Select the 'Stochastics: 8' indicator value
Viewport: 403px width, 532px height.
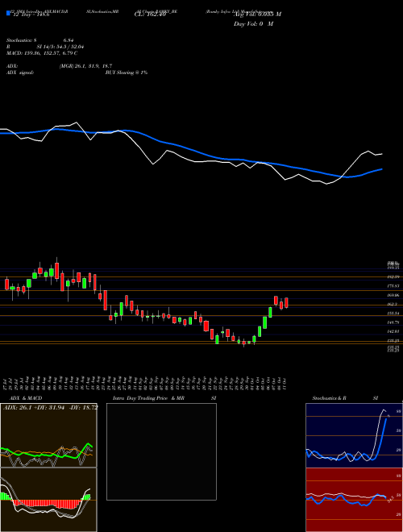click(x=22, y=40)
